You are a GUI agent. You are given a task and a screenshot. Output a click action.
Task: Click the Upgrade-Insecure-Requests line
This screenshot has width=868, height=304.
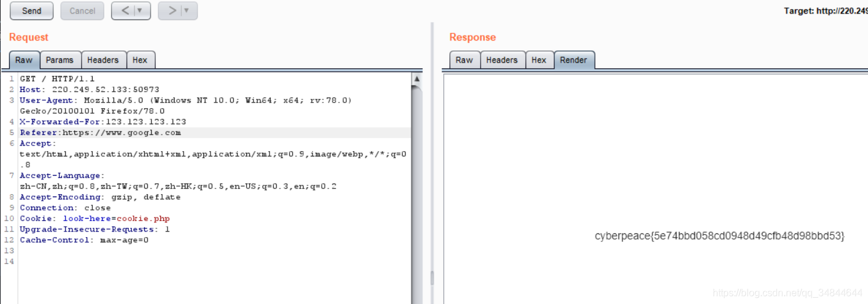[x=95, y=229]
